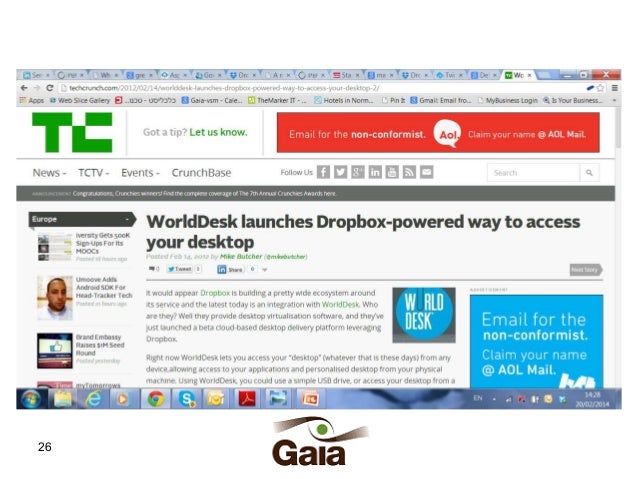
Task: Click the TechCrunch TC logo
Action: pyautogui.click(x=72, y=132)
